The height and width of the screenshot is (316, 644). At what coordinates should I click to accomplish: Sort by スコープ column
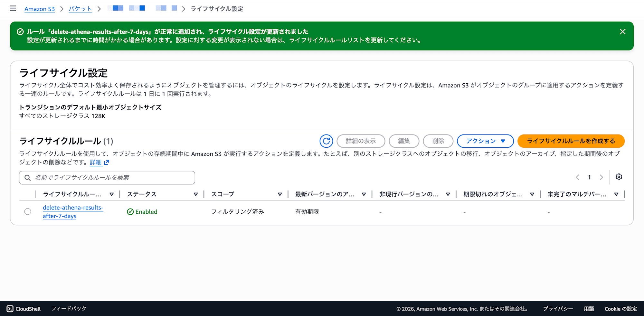coord(279,194)
